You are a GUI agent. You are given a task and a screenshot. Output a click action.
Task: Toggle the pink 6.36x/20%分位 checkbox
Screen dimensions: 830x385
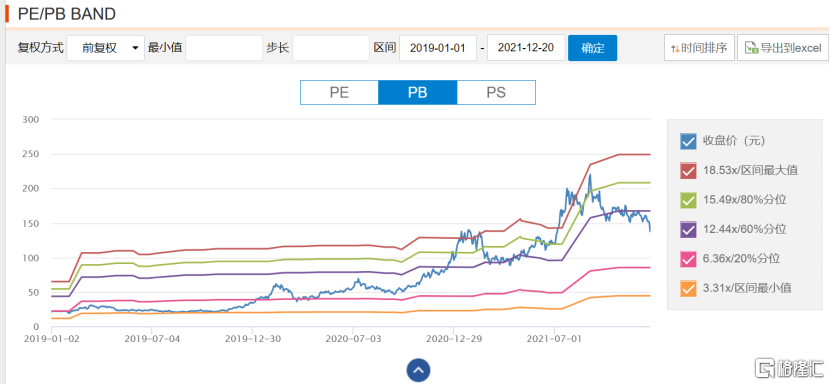[x=688, y=259]
